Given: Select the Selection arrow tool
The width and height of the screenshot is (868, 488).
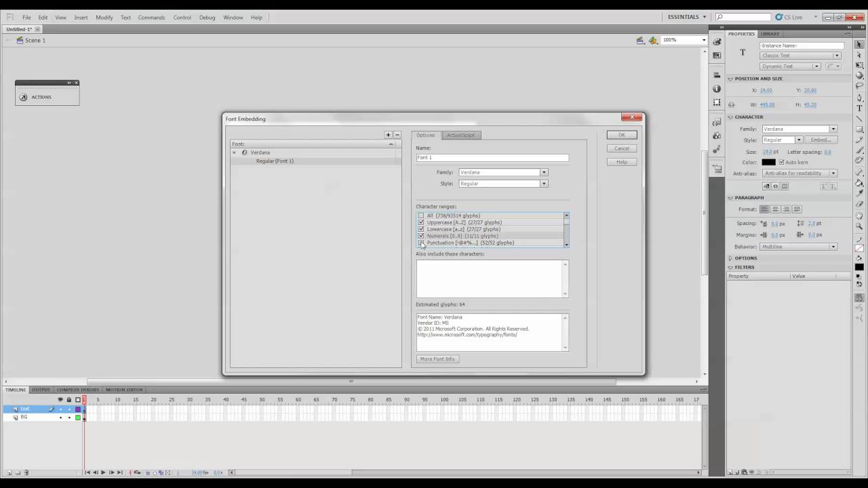Looking at the screenshot, I should [859, 44].
